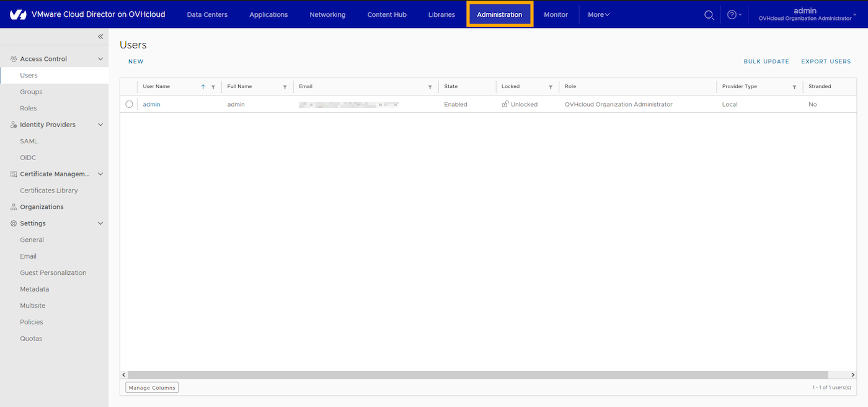Go to Networking tab
Image resolution: width=868 pixels, height=407 pixels.
[327, 14]
